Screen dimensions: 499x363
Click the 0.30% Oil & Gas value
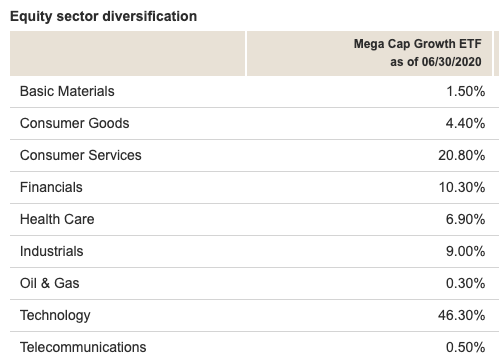tap(466, 283)
